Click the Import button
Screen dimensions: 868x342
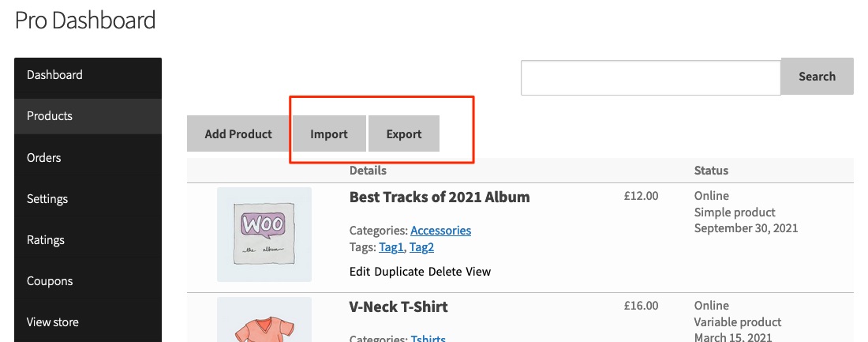tap(329, 133)
